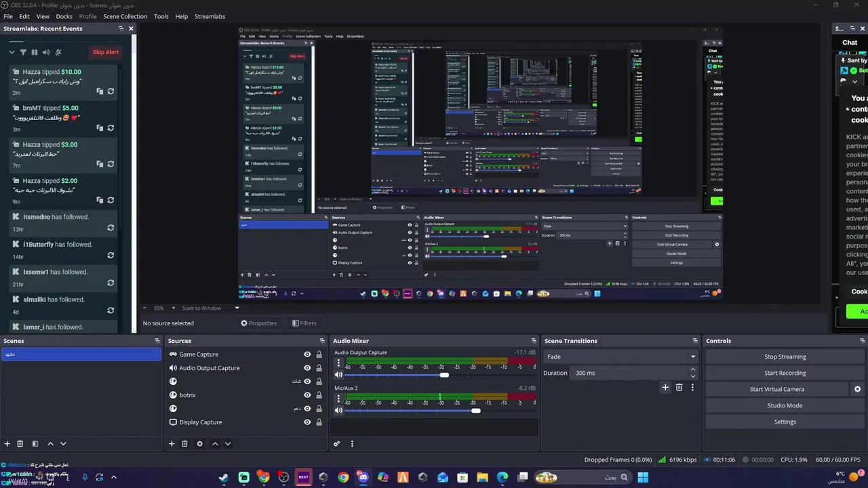Pause the Streamlabs alert queue

pyautogui.click(x=34, y=52)
